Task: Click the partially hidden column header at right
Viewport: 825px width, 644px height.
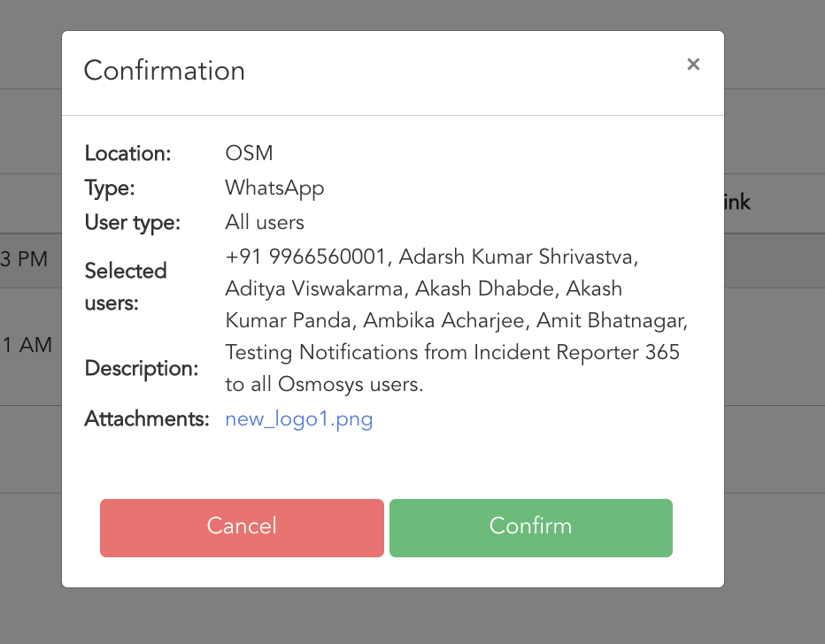Action: click(x=737, y=203)
